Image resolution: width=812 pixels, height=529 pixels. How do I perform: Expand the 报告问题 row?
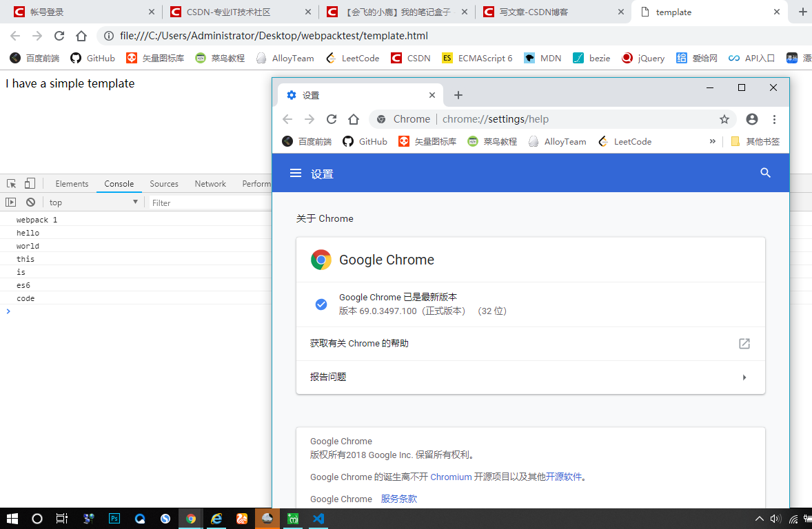click(530, 377)
